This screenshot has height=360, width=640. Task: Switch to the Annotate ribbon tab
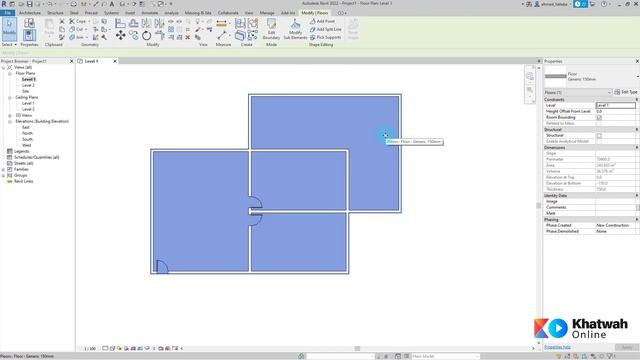(149, 13)
